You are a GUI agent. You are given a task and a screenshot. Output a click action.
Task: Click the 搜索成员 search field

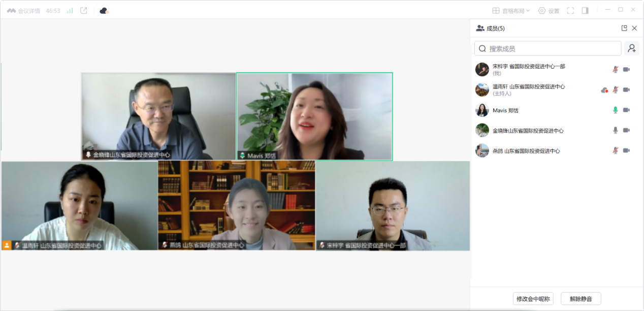[x=548, y=48]
